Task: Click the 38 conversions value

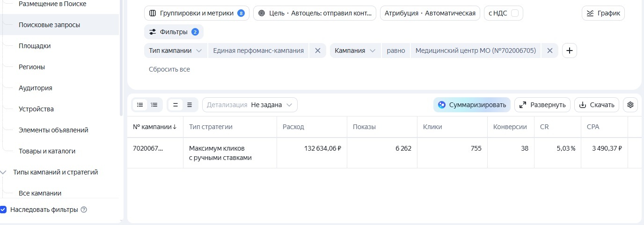Action: tap(525, 148)
